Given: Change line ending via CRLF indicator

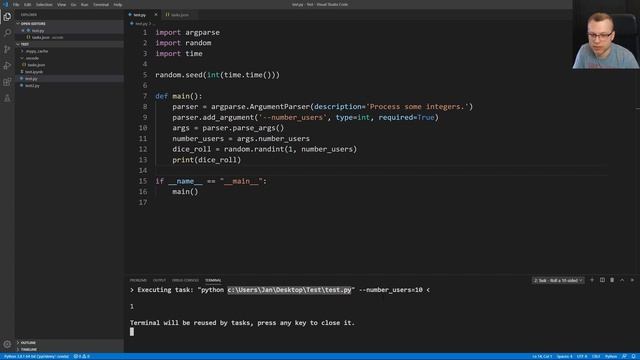Looking at the screenshot, I should tap(596, 356).
